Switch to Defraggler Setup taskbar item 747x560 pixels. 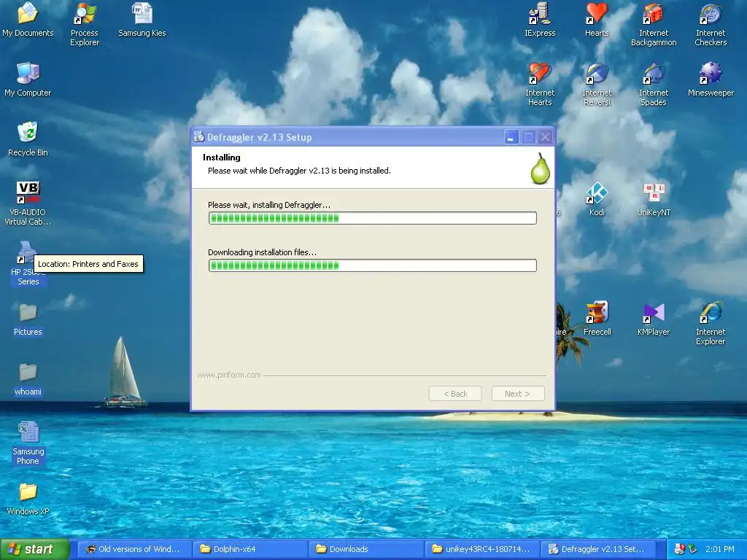(598, 549)
